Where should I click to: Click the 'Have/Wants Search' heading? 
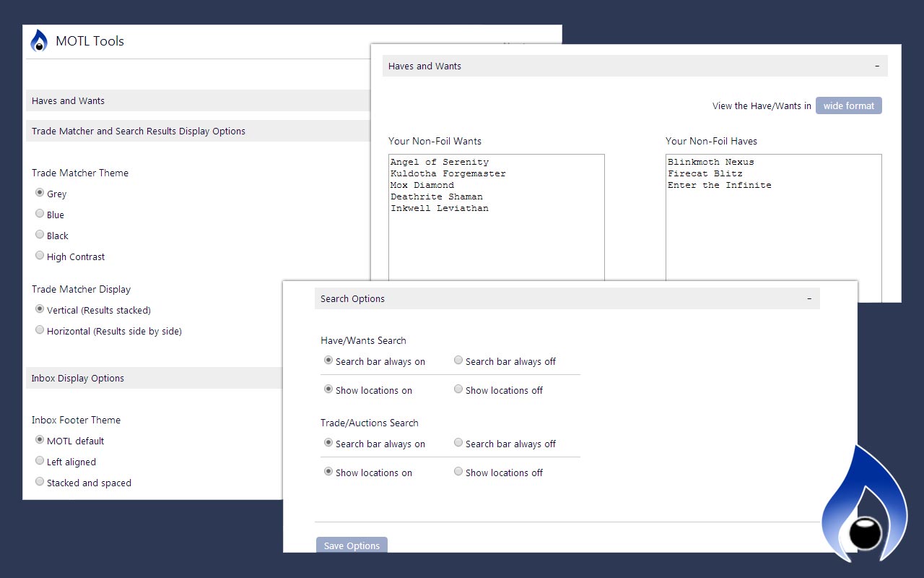pos(363,340)
